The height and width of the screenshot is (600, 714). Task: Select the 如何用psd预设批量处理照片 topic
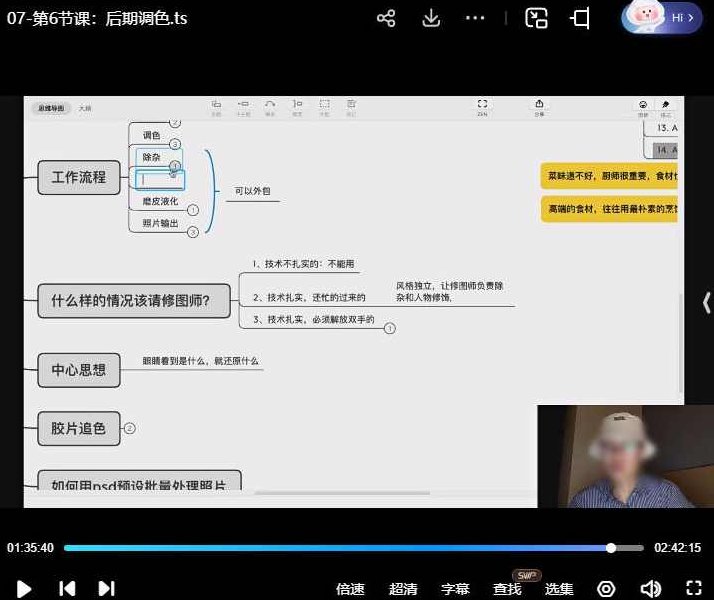pos(139,481)
